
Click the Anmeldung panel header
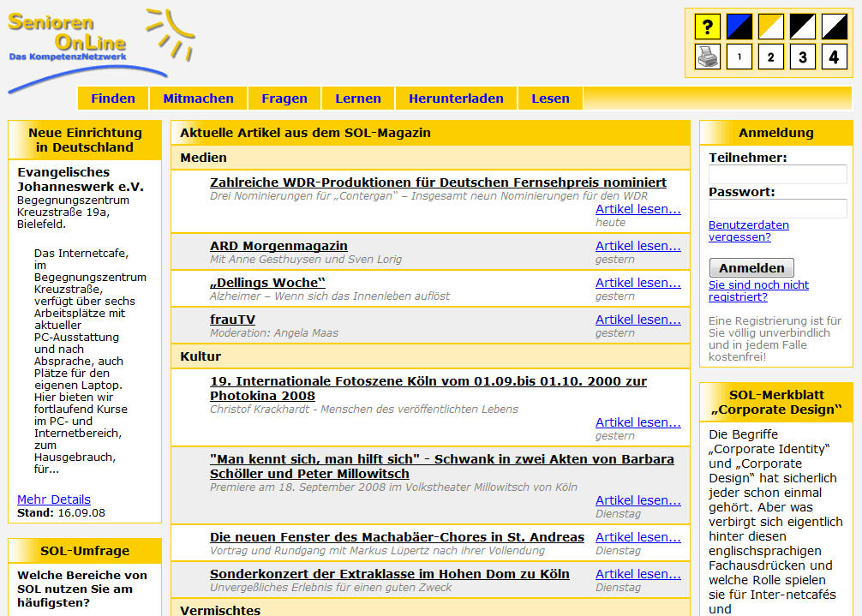(x=775, y=133)
